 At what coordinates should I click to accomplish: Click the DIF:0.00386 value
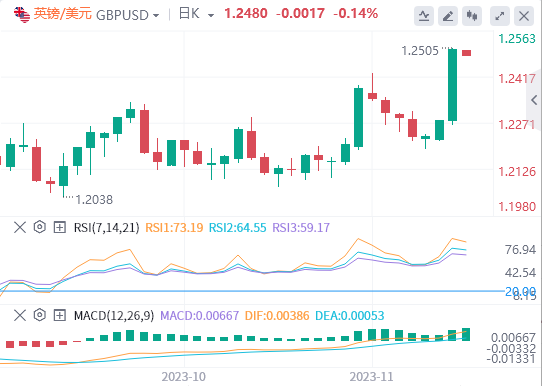point(277,316)
